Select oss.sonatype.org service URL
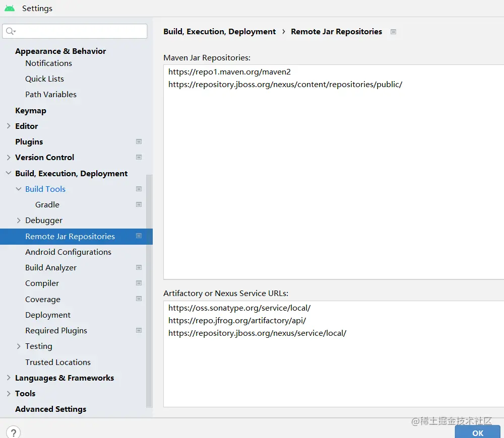This screenshot has height=438, width=504. [239, 308]
